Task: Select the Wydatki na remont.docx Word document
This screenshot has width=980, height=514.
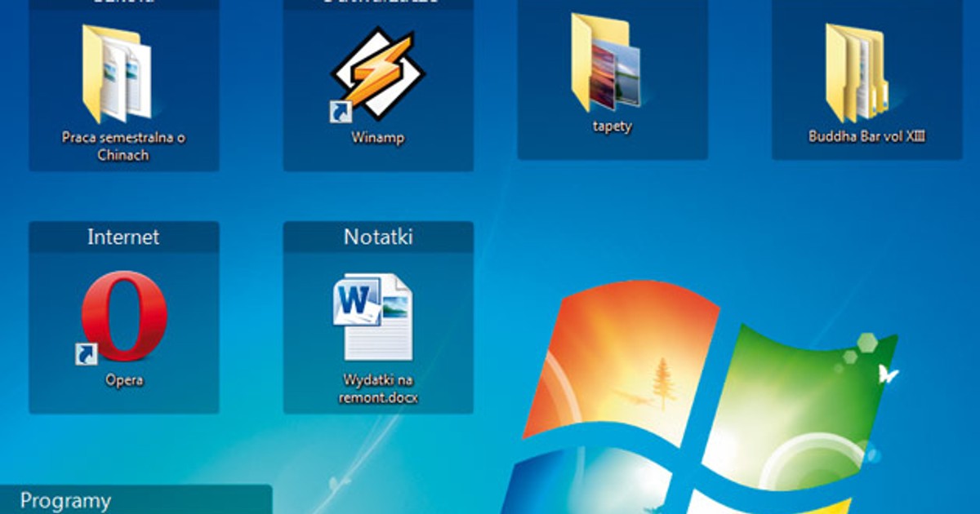Action: [372, 318]
